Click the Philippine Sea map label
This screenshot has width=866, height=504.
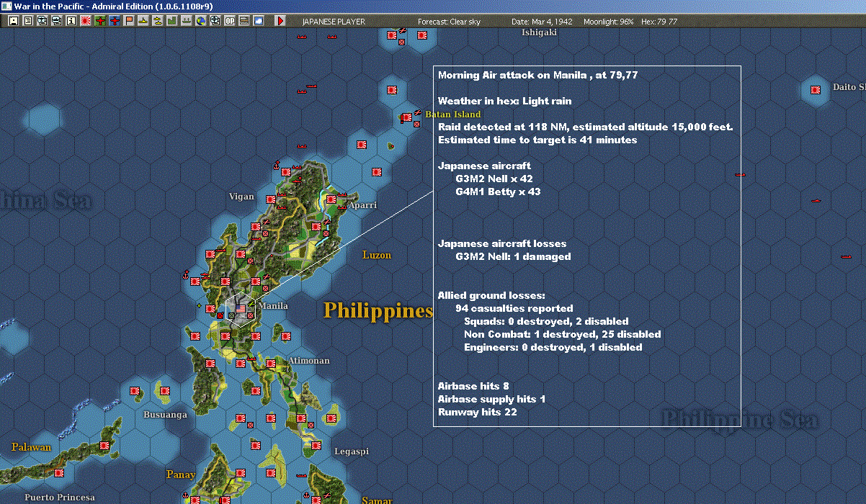740,420
